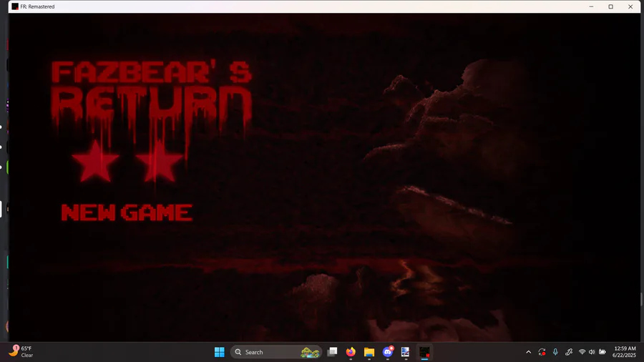Viewport: 644px width, 362px height.
Task: Maximize the FR: Remastered window
Action: [x=611, y=6]
